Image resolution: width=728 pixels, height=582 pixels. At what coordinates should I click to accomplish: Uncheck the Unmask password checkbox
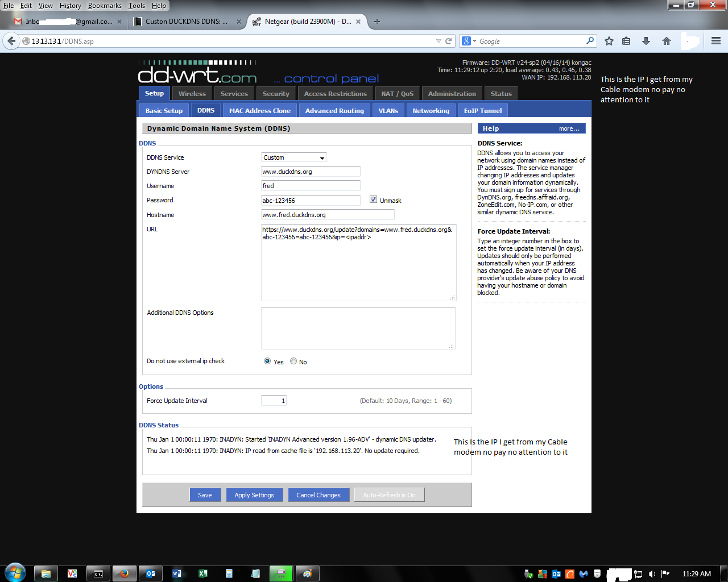(373, 199)
